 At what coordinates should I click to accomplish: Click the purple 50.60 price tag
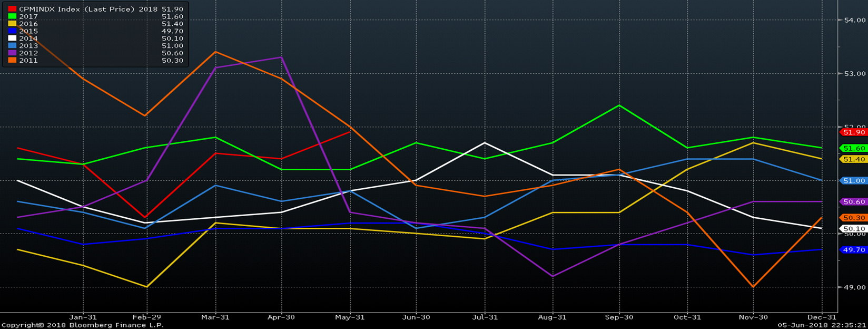[853, 202]
